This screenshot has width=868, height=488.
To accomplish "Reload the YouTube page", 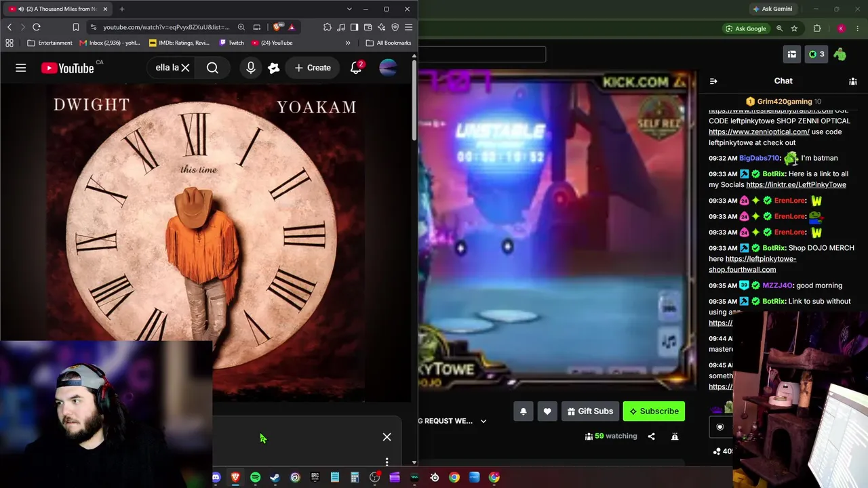I will coord(37,27).
